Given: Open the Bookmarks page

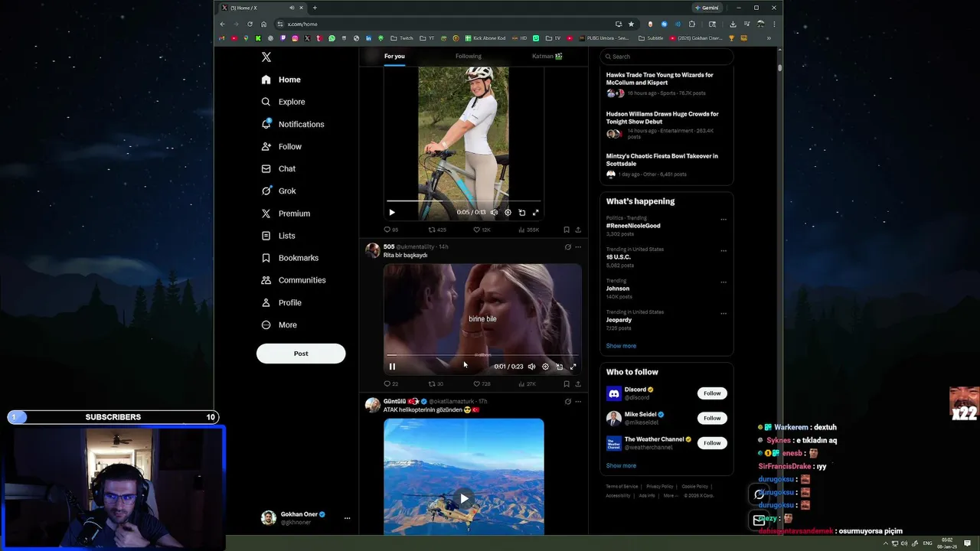Looking at the screenshot, I should 289,258.
